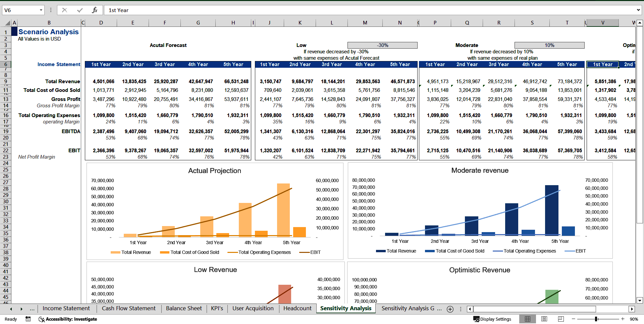The height and width of the screenshot is (324, 644).
Task: Open the User Acquisition sheet tab
Action: 253,309
